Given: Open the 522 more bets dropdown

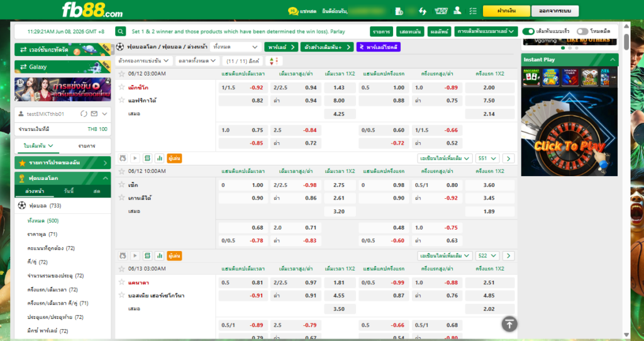Looking at the screenshot, I should [x=487, y=255].
